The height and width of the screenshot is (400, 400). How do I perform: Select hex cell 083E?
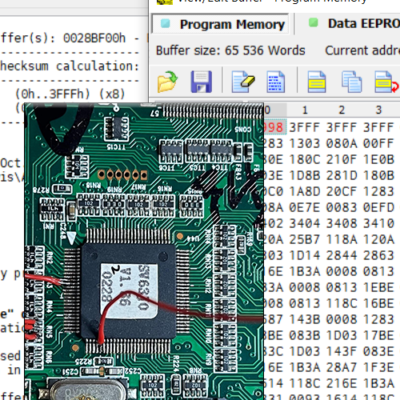point(379,351)
